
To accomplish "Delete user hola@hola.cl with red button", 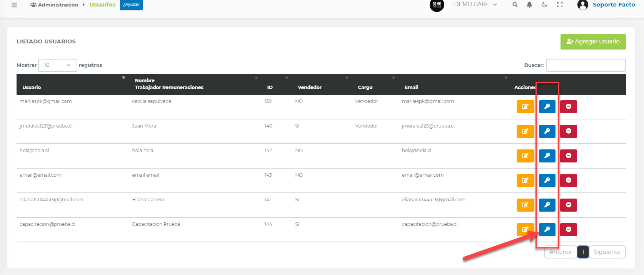I will point(568,156).
